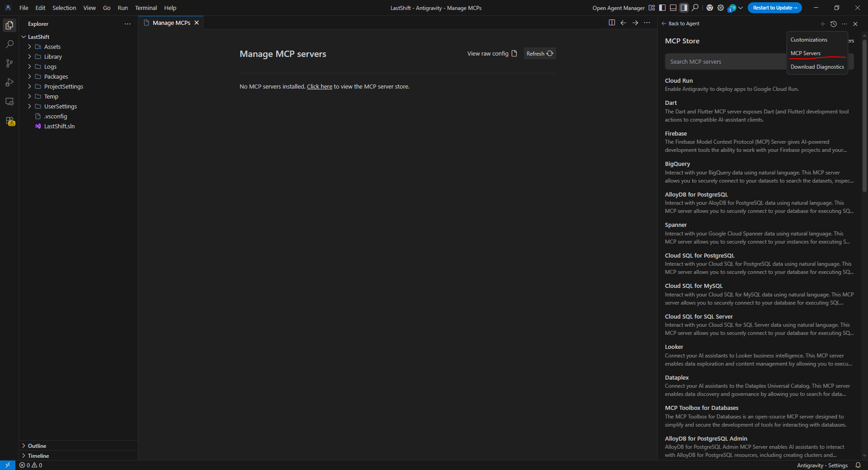Open the Chrome browser icon in title bar
This screenshot has height=470, width=868.
click(x=710, y=8)
